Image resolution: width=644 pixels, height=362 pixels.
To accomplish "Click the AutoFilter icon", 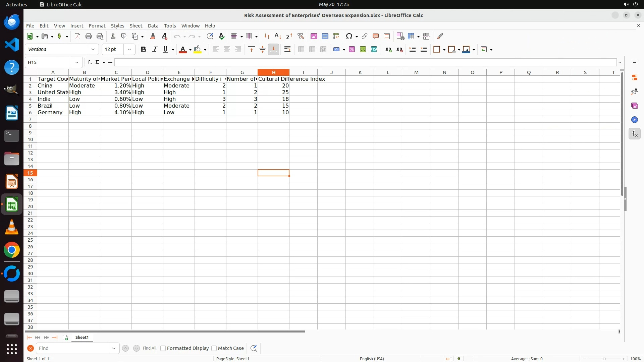I will coord(301,36).
